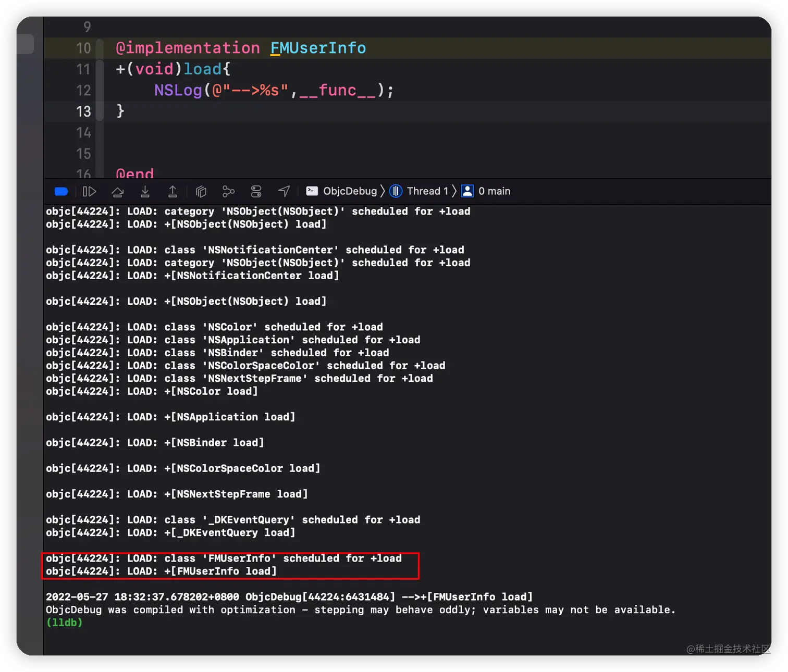Click line number 15 in the gutter
Image resolution: width=788 pixels, height=672 pixels.
[83, 154]
